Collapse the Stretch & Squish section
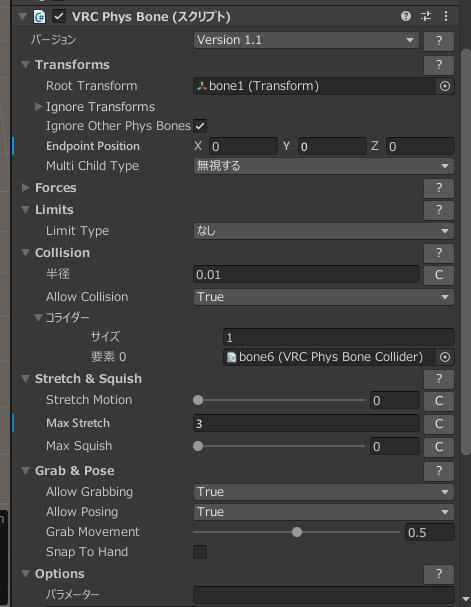 point(26,379)
